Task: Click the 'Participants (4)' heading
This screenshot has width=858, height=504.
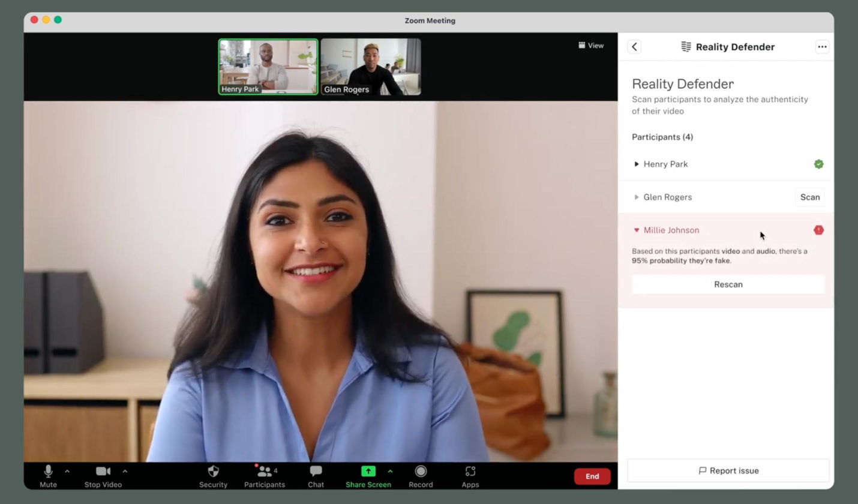Action: pos(662,137)
